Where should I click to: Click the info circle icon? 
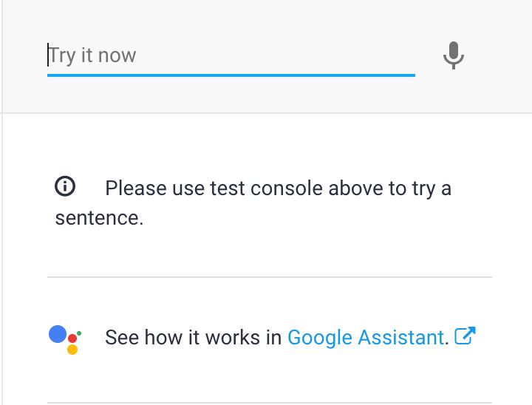click(x=65, y=188)
